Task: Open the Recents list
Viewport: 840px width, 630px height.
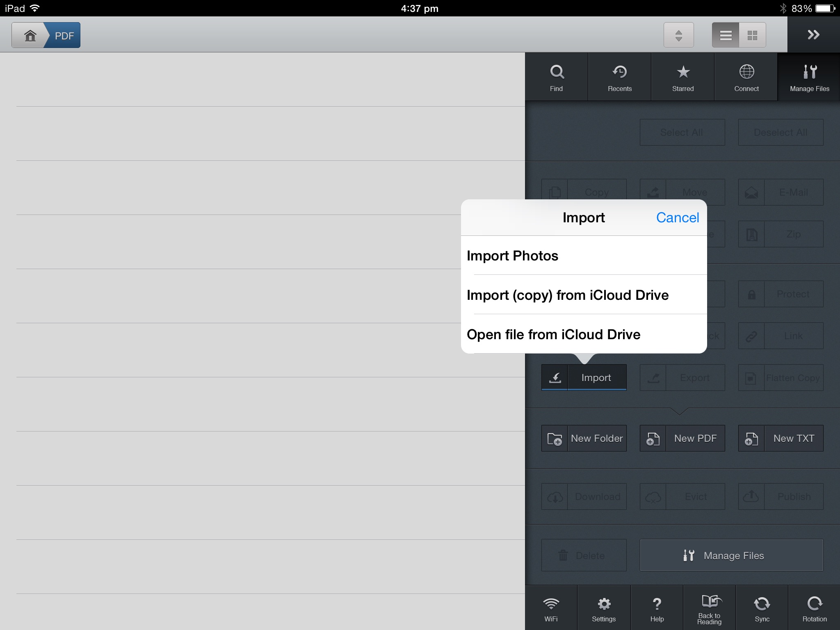Action: click(x=619, y=77)
